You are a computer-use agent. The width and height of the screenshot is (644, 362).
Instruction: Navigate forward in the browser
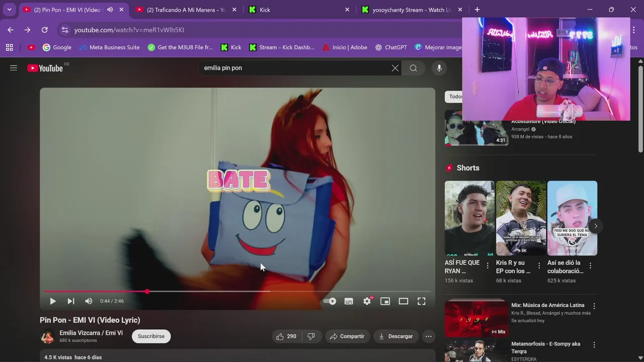click(x=27, y=30)
